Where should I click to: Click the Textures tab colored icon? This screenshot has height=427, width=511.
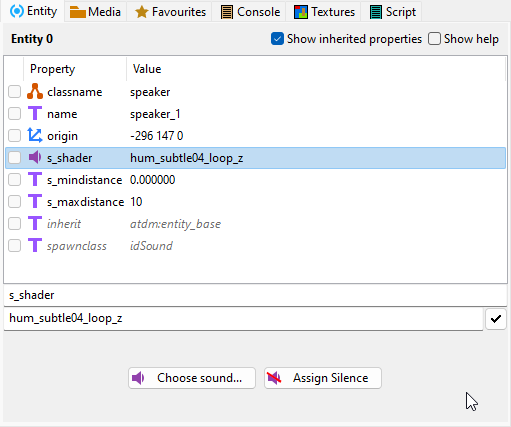click(x=301, y=12)
